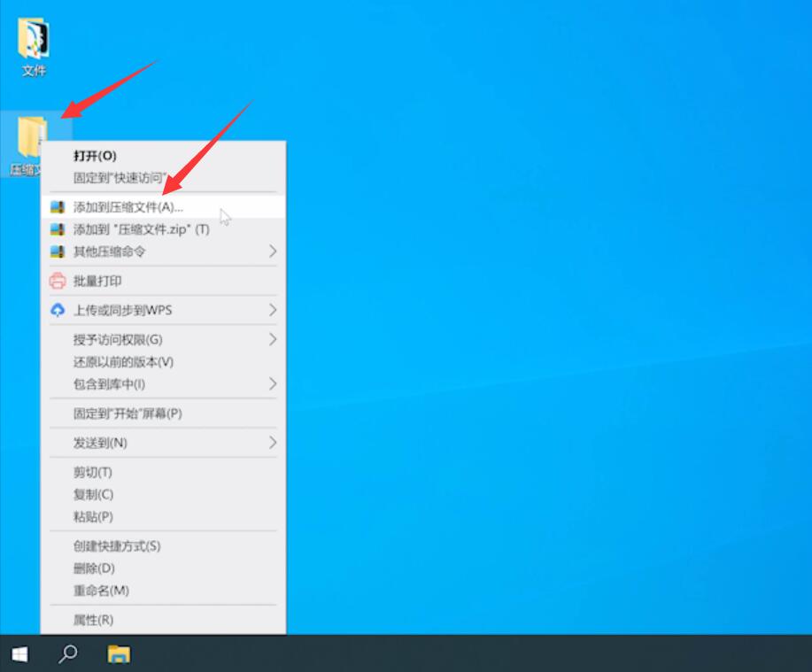The width and height of the screenshot is (812, 672).
Task: Expand the arrow next to 授予访问权限(G)
Action: point(273,340)
